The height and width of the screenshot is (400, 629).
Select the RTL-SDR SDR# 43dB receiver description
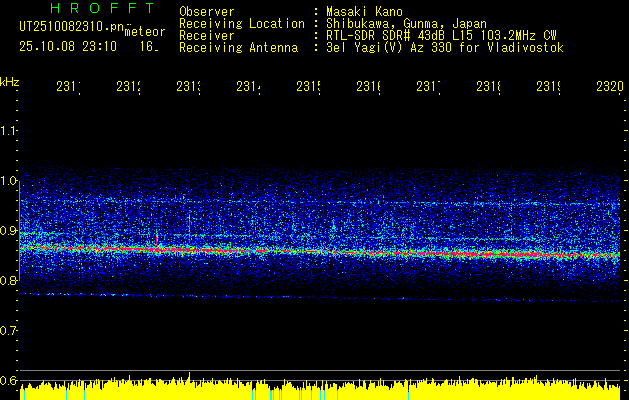coord(441,36)
